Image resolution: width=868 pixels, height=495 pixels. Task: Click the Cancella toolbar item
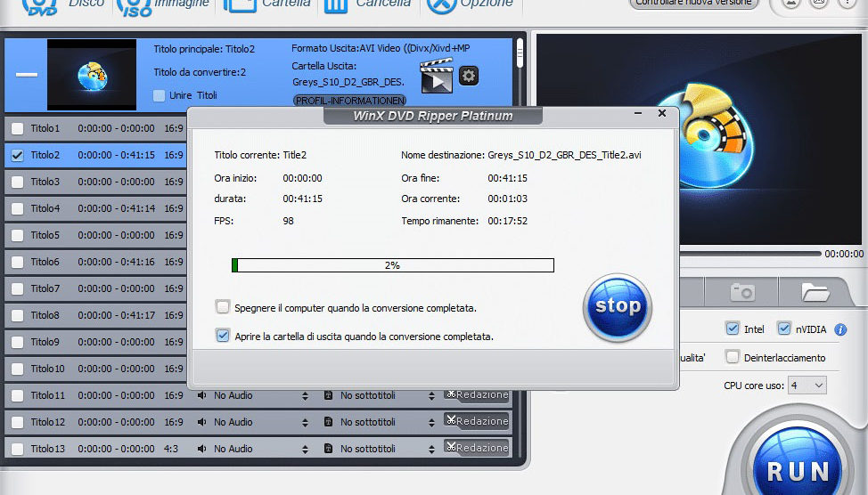tap(368, 4)
